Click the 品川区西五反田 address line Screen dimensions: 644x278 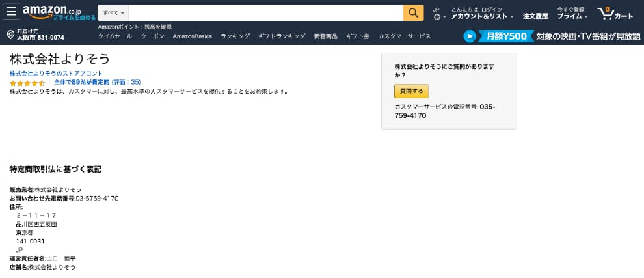[x=36, y=224]
